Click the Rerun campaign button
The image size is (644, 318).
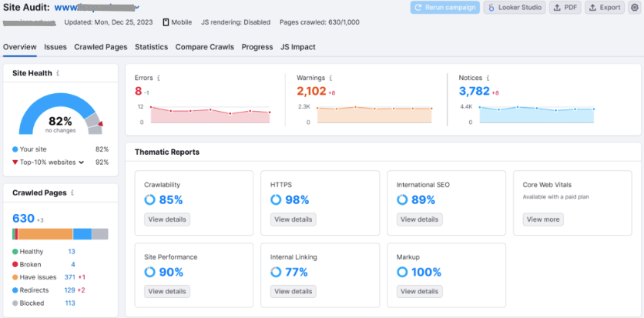[x=444, y=8]
